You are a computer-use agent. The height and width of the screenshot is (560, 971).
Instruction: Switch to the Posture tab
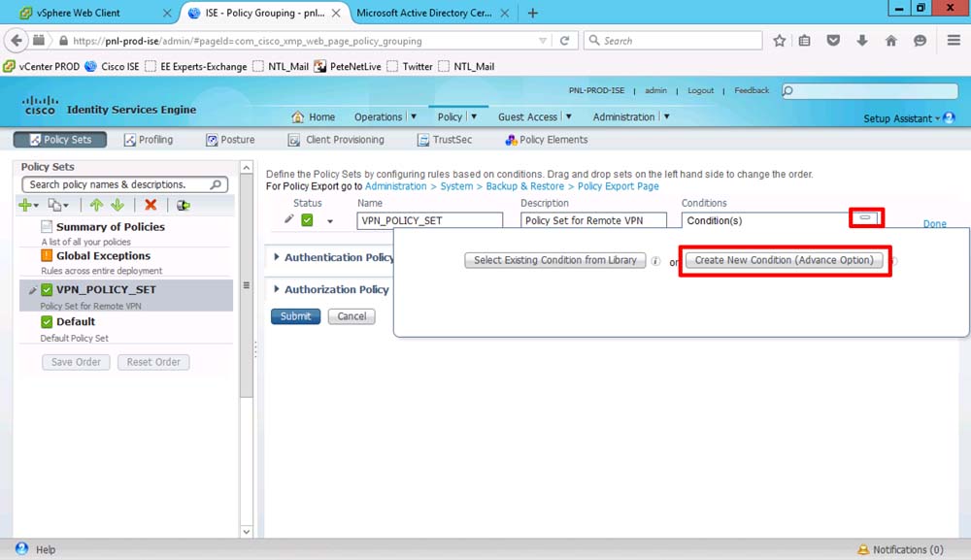click(x=230, y=140)
